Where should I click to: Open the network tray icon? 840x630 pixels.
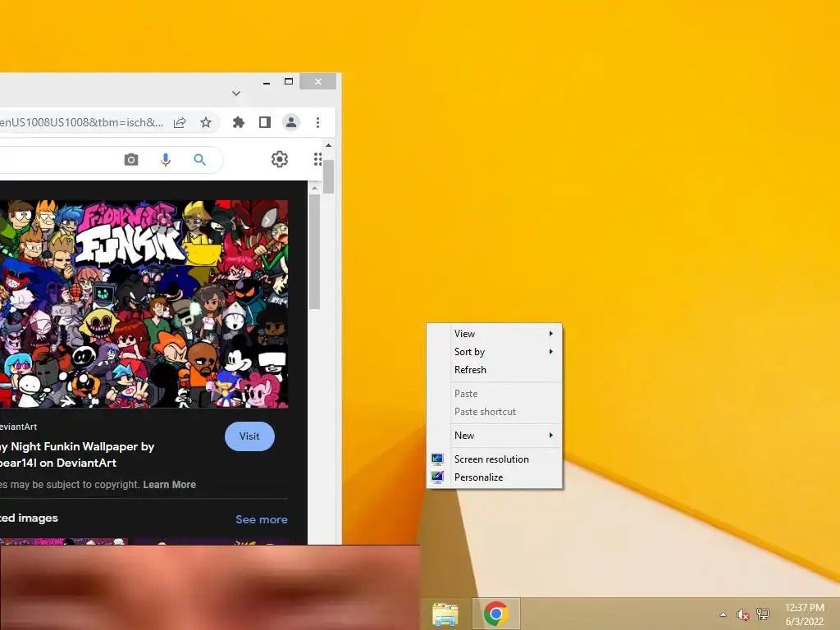(762, 614)
